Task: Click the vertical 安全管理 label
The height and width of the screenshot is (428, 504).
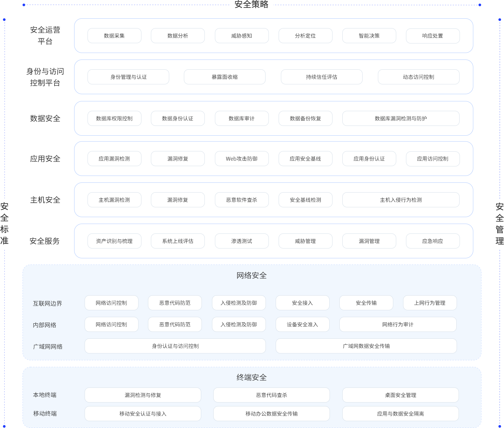Action: [x=500, y=224]
